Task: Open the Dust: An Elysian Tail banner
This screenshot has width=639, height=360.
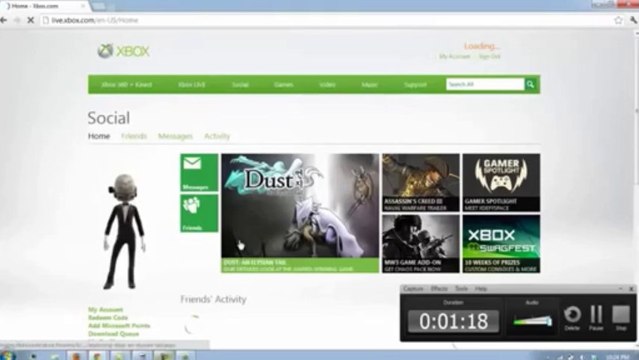Action: coord(300,213)
